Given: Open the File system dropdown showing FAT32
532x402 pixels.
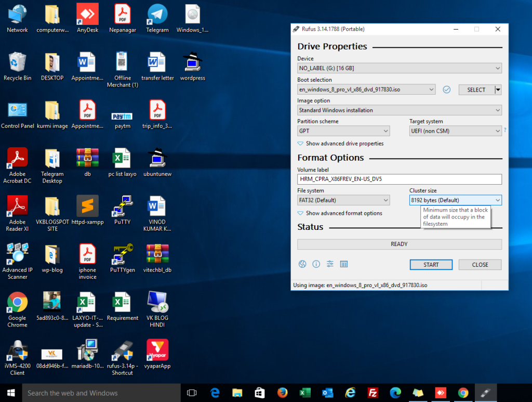Looking at the screenshot, I should tap(343, 200).
